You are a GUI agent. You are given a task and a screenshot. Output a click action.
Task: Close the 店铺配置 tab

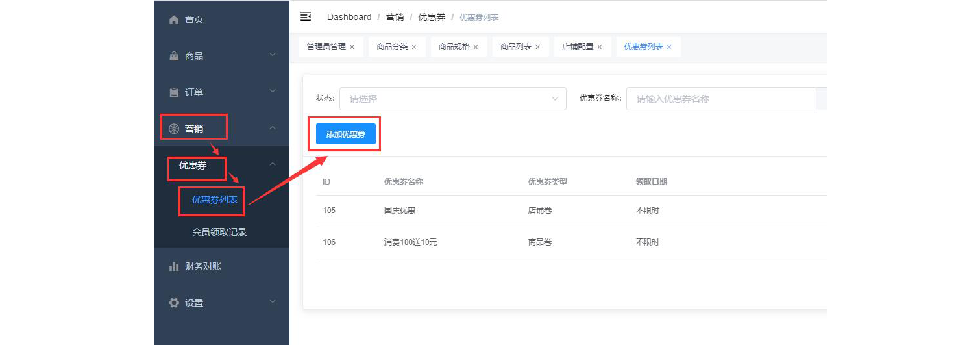coord(600,47)
